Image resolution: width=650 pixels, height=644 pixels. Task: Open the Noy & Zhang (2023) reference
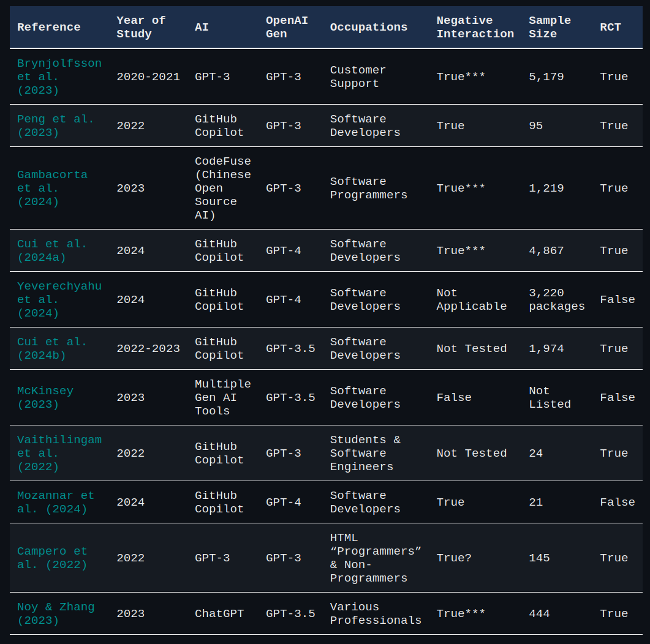[x=56, y=613]
